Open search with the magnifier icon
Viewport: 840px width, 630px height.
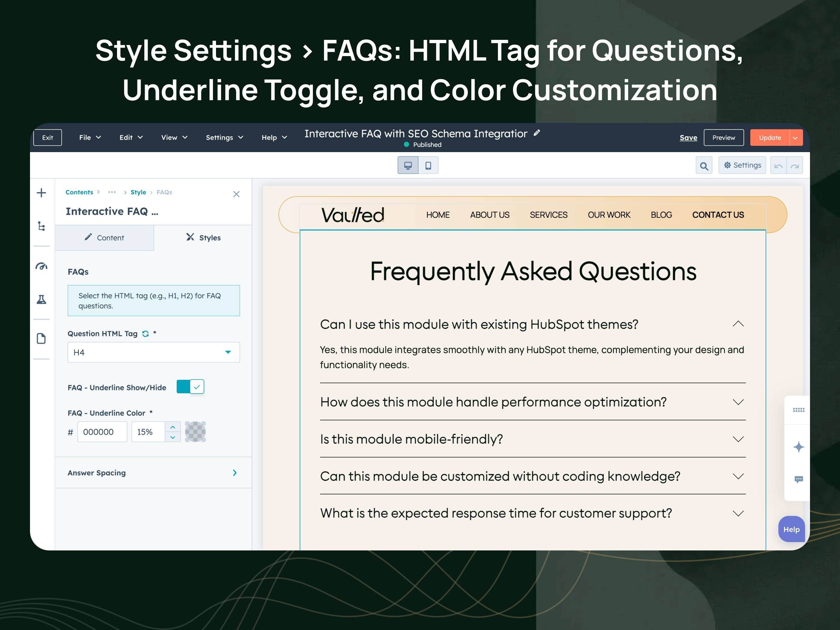pyautogui.click(x=704, y=166)
